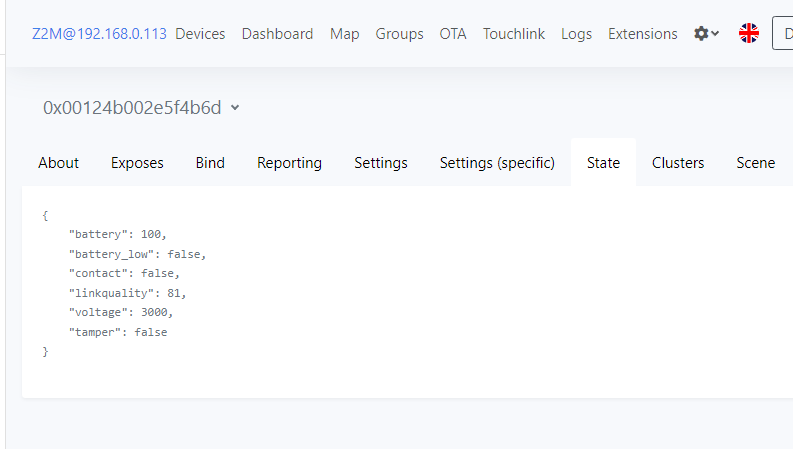Open the Scene tab
Screen dimensions: 793x449
(x=756, y=163)
